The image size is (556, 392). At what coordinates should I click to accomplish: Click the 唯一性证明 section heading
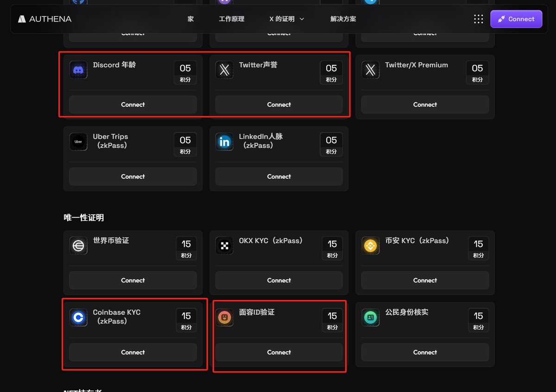84,218
